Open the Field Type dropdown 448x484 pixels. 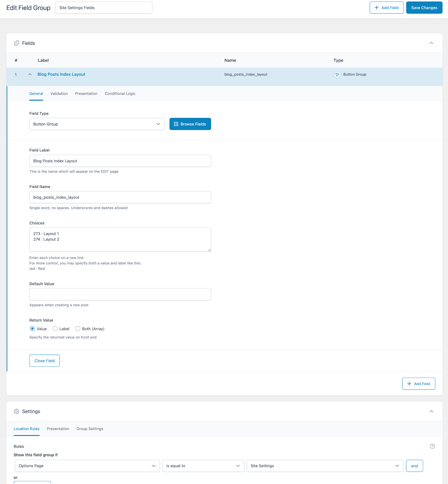[x=97, y=124]
